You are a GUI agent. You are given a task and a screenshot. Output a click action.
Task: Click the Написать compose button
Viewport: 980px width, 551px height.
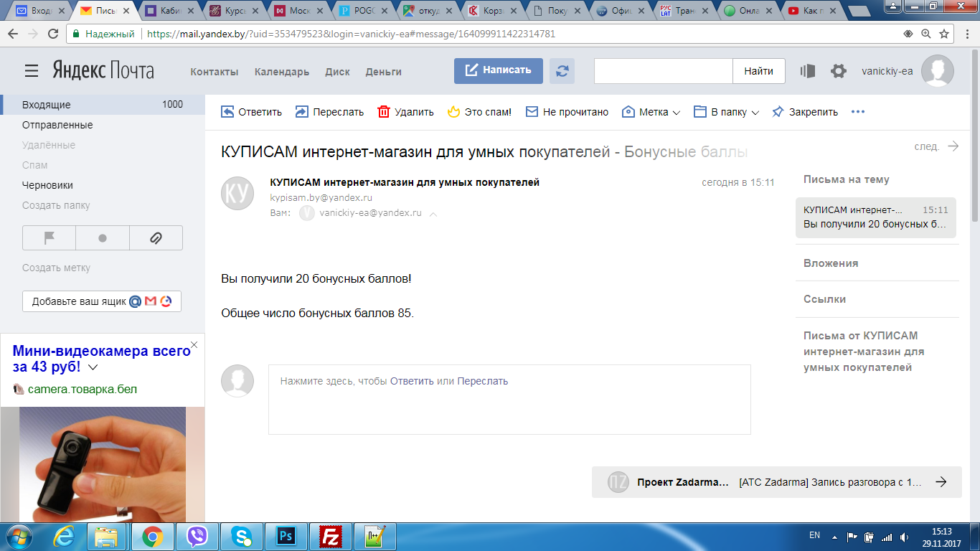coord(499,70)
